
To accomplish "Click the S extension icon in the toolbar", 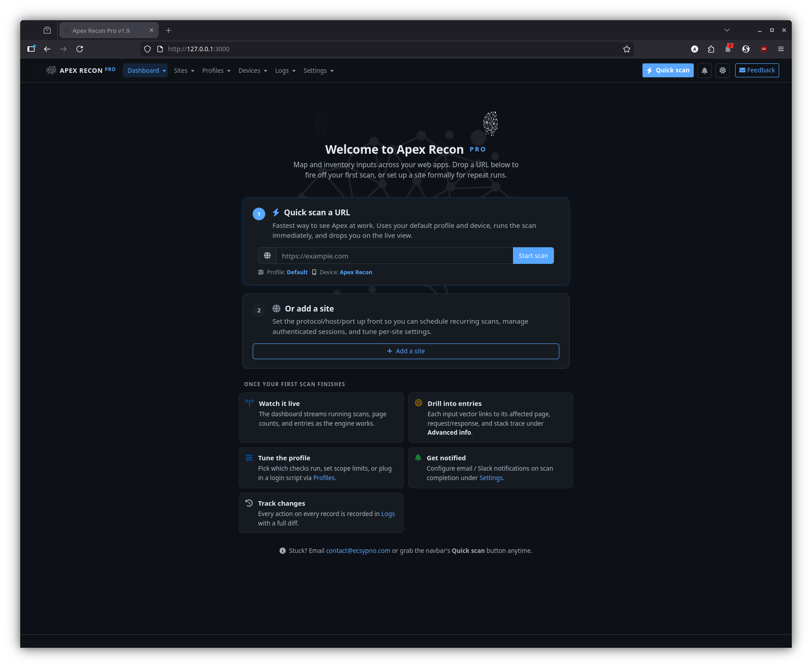I will pyautogui.click(x=746, y=49).
